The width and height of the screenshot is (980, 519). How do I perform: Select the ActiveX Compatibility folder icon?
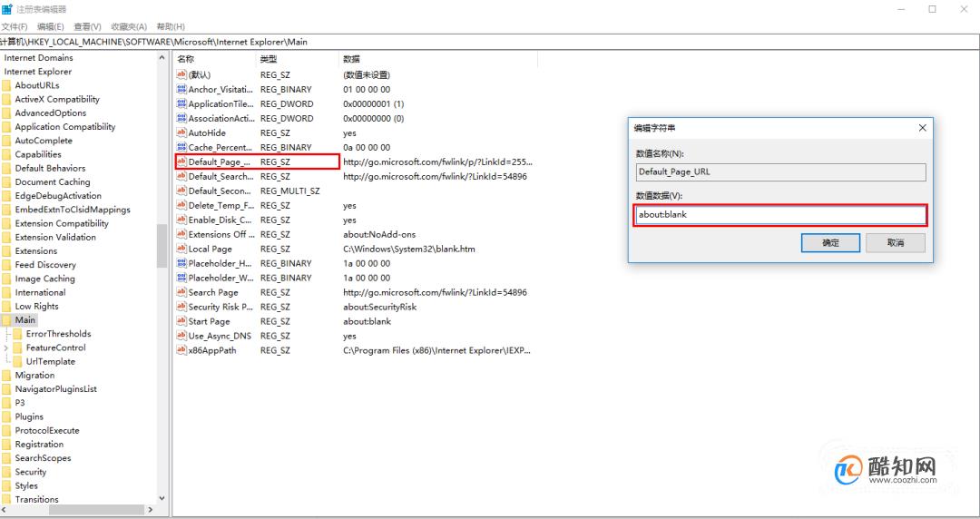click(7, 100)
